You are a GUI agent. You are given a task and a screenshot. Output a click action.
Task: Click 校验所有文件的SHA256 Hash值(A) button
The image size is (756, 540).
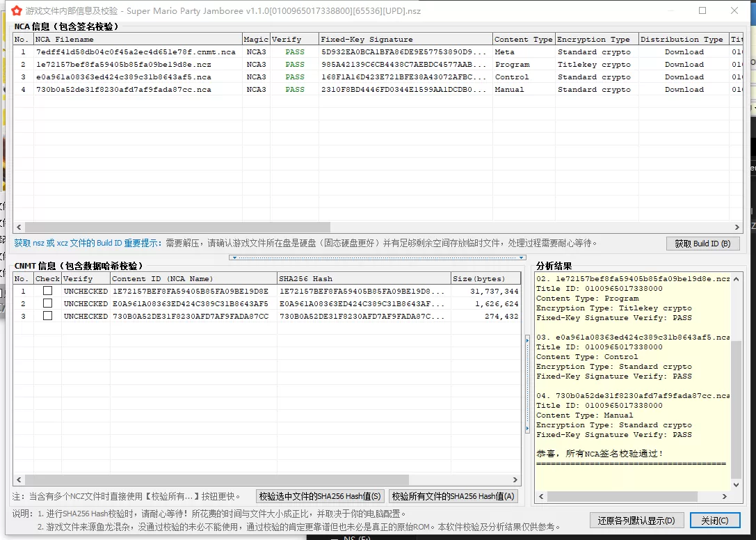point(453,496)
